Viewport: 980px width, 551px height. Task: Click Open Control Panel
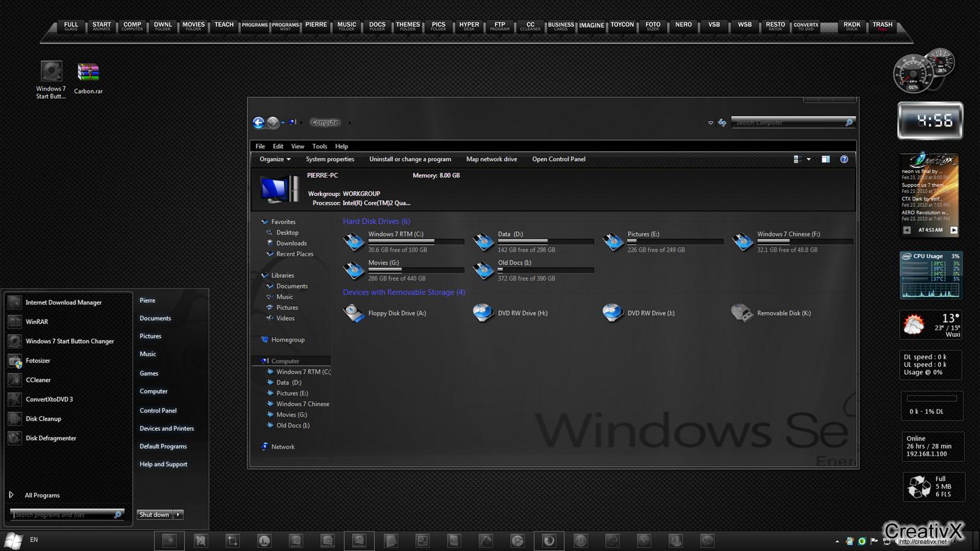click(x=559, y=159)
